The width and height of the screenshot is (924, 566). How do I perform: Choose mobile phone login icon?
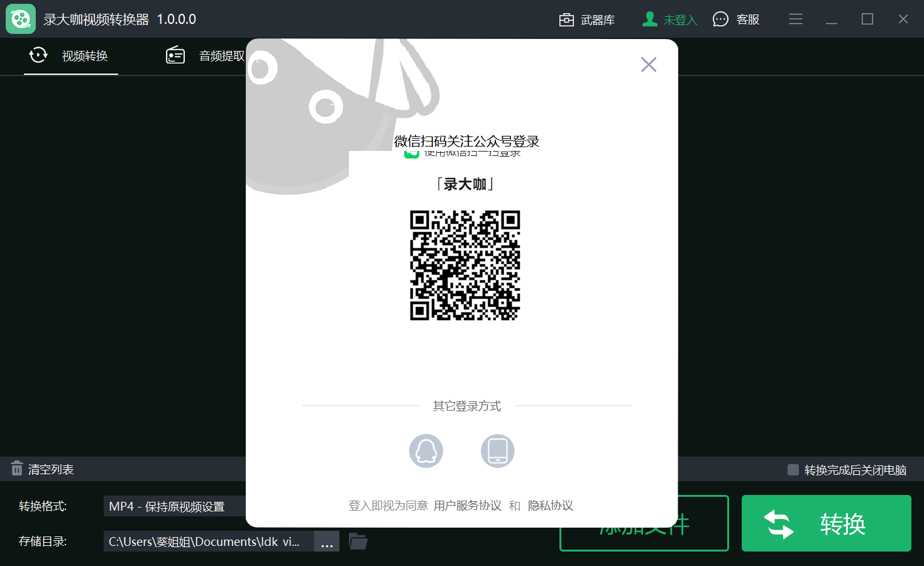click(498, 451)
